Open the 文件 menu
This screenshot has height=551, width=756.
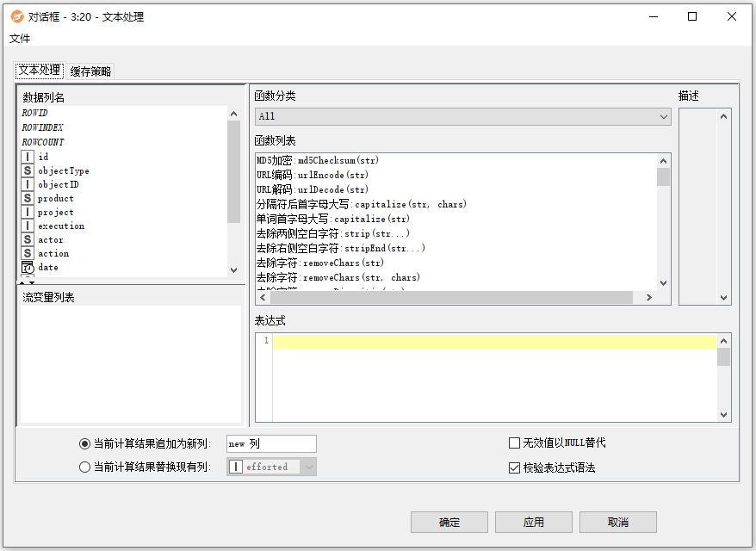[x=20, y=39]
